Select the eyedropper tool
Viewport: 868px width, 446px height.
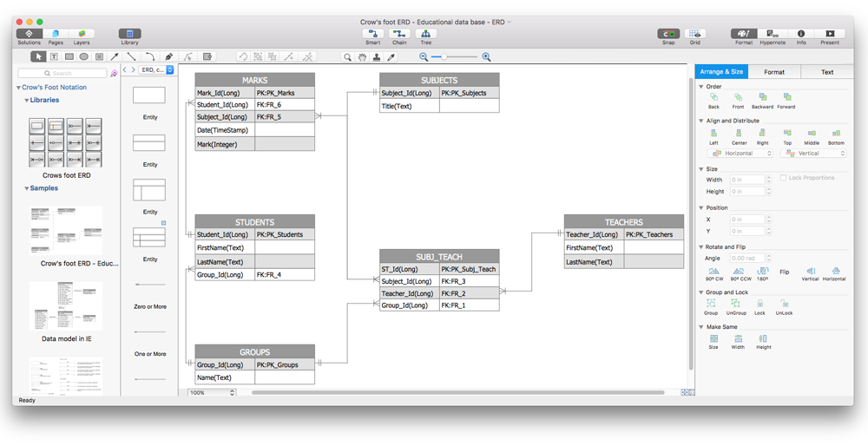[x=391, y=56]
